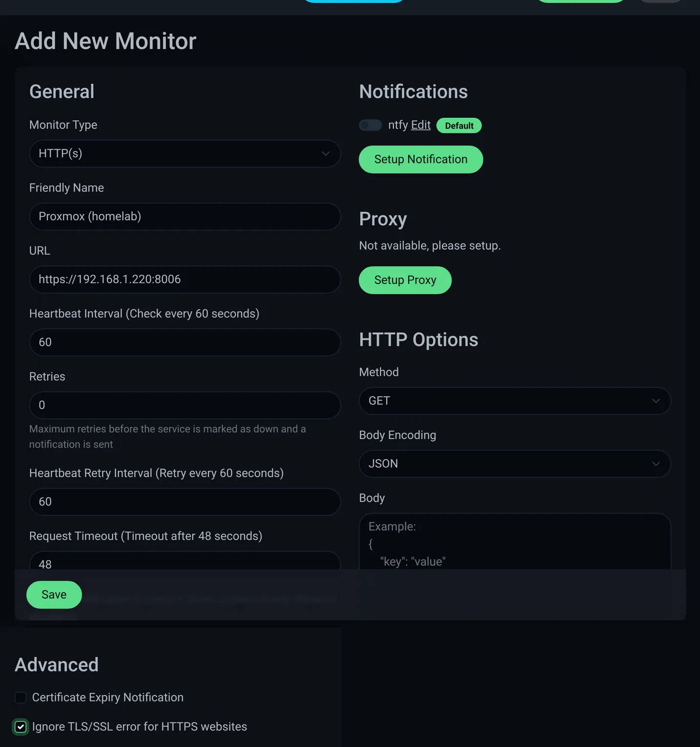Open the Method dropdown showing GET
The image size is (700, 747).
[x=515, y=401]
